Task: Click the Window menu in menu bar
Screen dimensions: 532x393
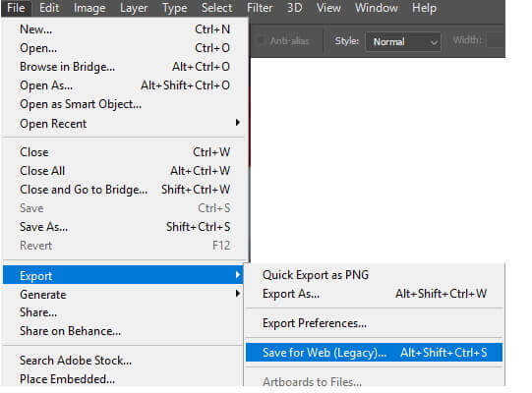Action: pos(377,8)
